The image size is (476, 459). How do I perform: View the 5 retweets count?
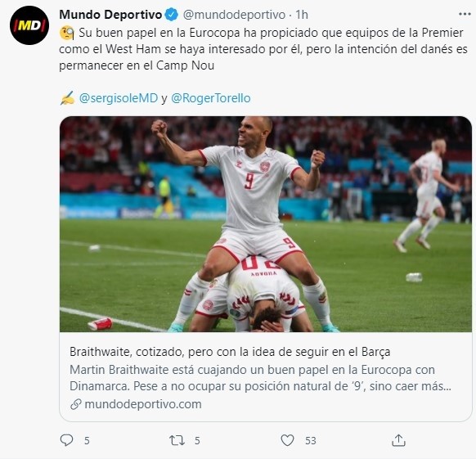tap(197, 440)
